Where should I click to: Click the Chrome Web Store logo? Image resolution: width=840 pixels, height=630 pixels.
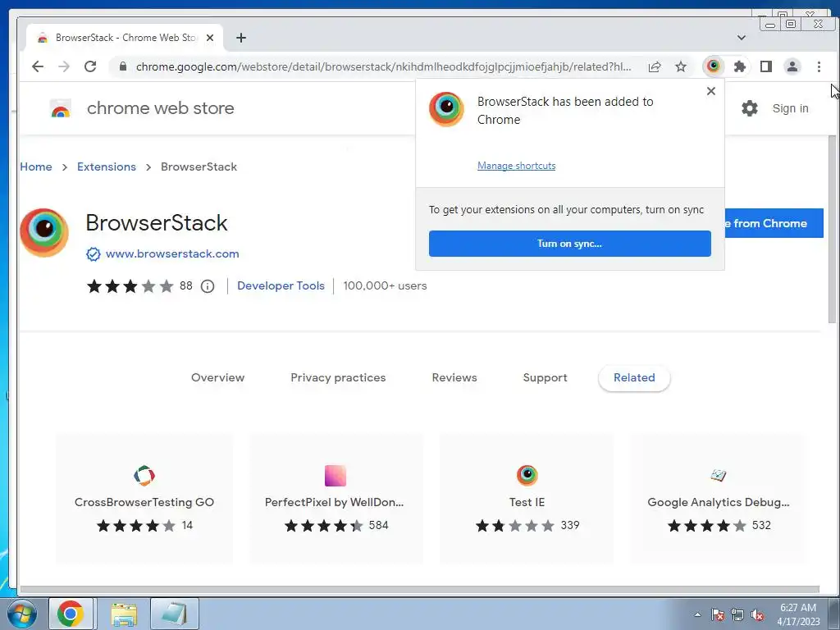(x=61, y=109)
